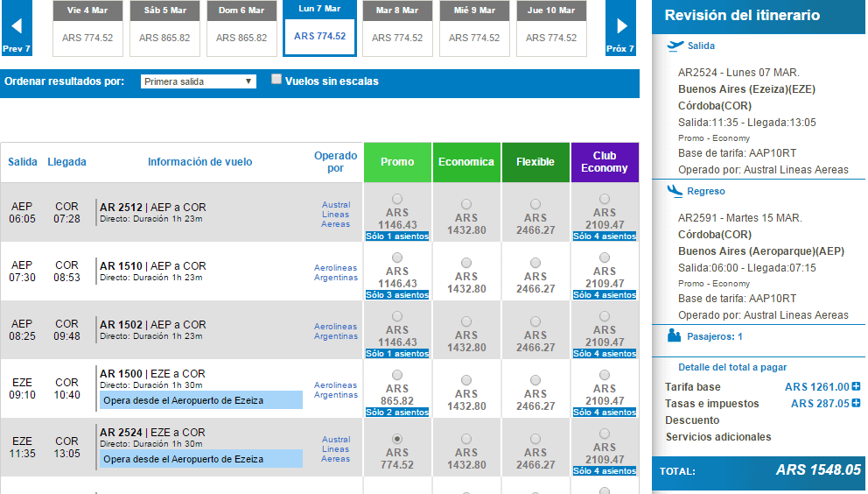Viewport: 868px width, 494px height.
Task: Click the Salida departing plane icon
Action: click(675, 46)
